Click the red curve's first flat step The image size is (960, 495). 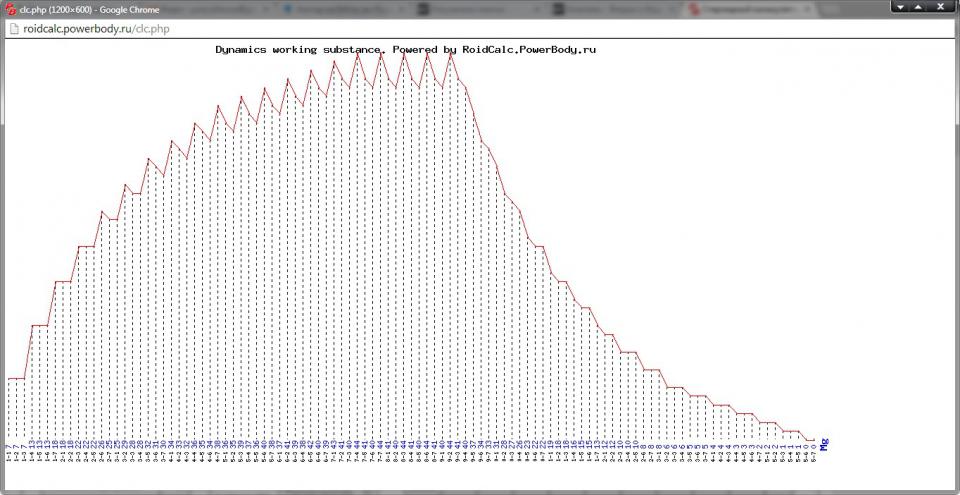(x=16, y=378)
